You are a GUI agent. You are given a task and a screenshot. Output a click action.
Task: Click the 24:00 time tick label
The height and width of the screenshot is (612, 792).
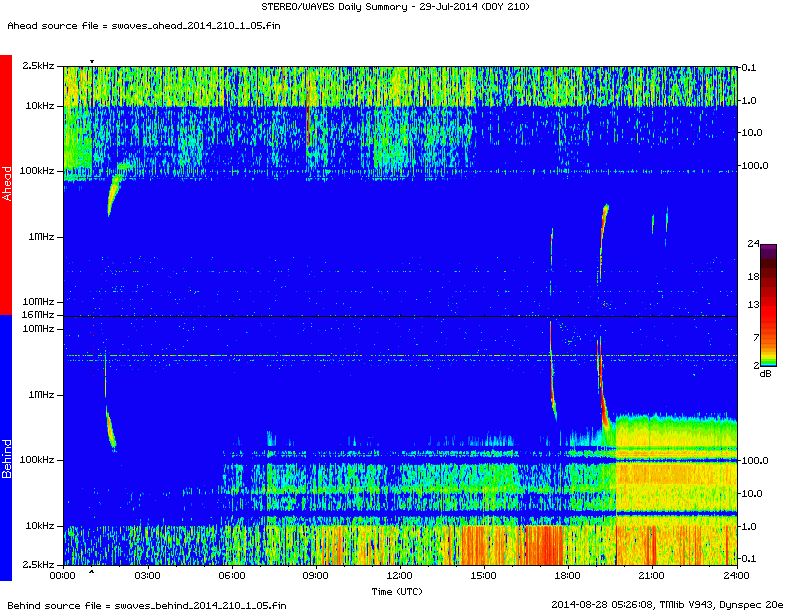click(x=736, y=576)
